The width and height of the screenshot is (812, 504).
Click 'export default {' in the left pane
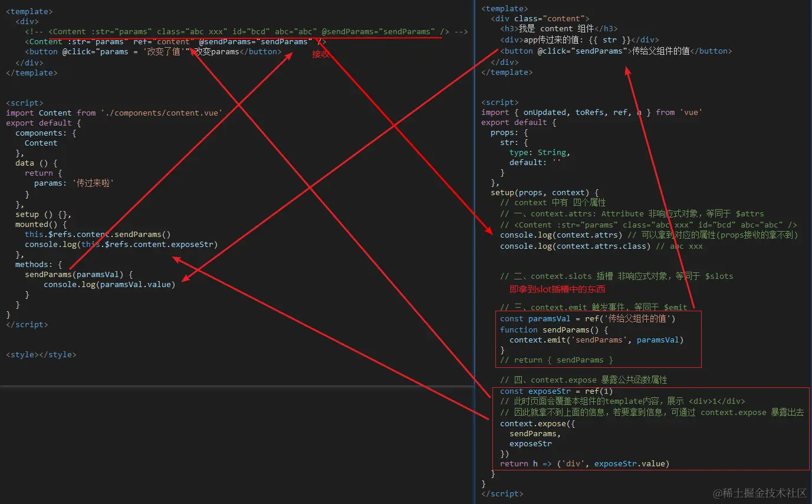pos(43,123)
